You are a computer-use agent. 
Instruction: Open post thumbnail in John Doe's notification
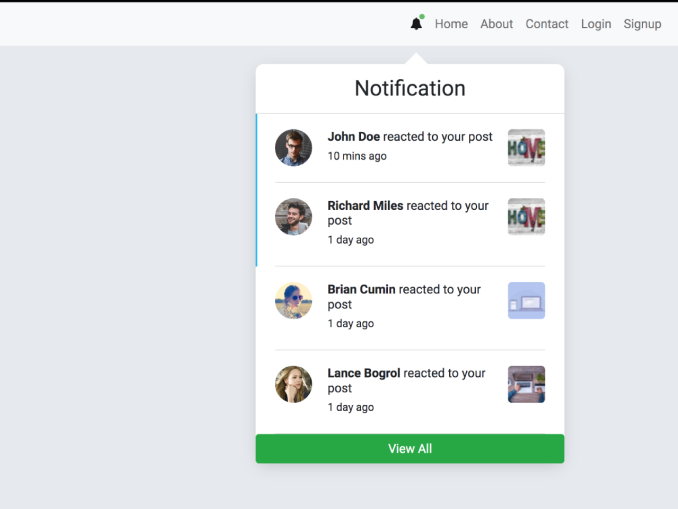point(526,147)
